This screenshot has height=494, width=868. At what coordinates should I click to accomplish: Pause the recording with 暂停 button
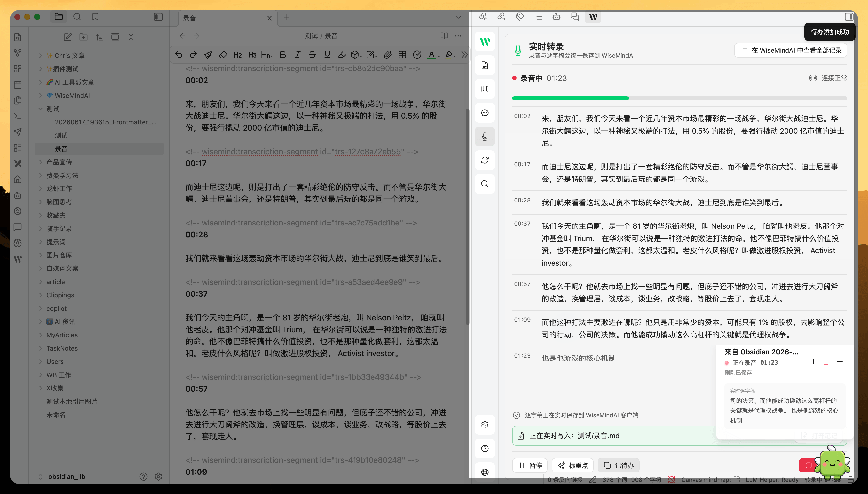[530, 465]
